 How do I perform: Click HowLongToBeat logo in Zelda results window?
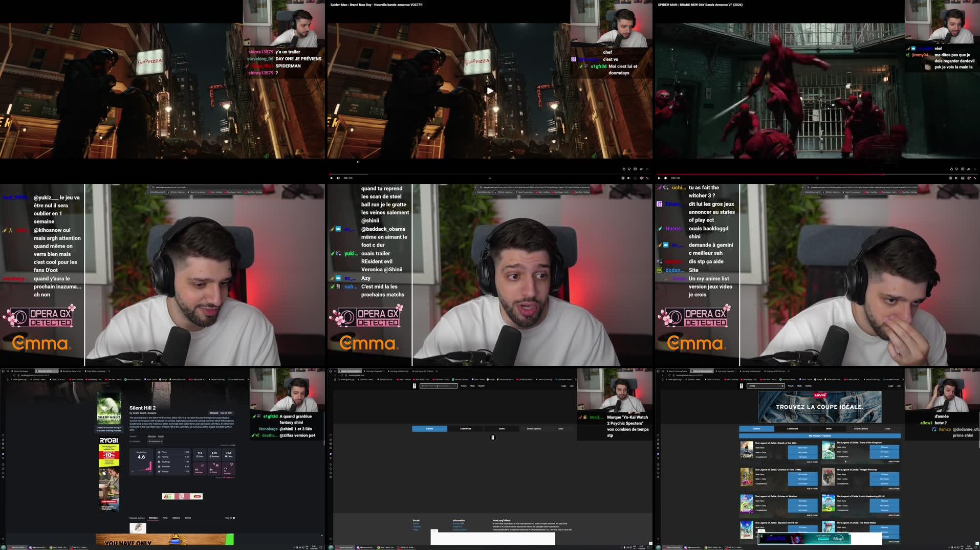(x=742, y=386)
